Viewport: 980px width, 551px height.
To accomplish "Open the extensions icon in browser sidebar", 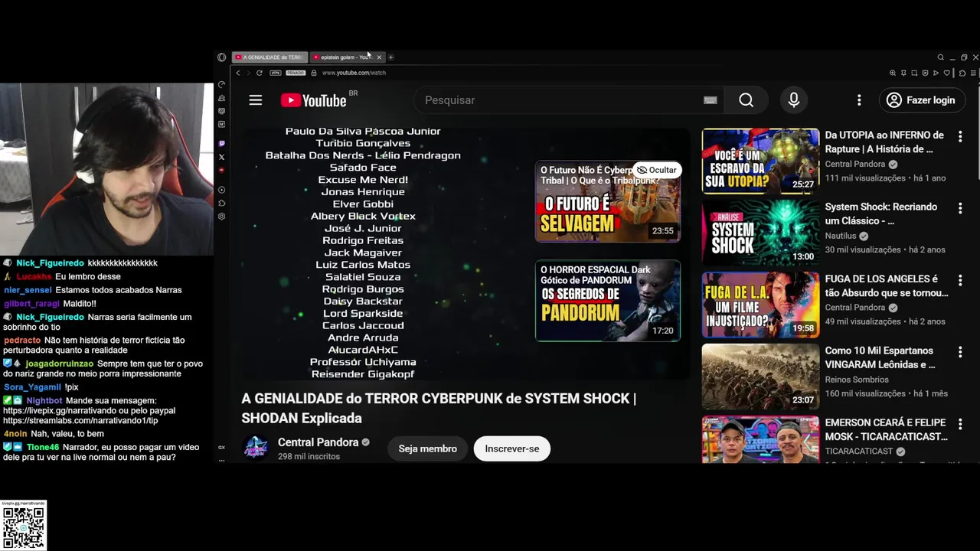I will [222, 203].
